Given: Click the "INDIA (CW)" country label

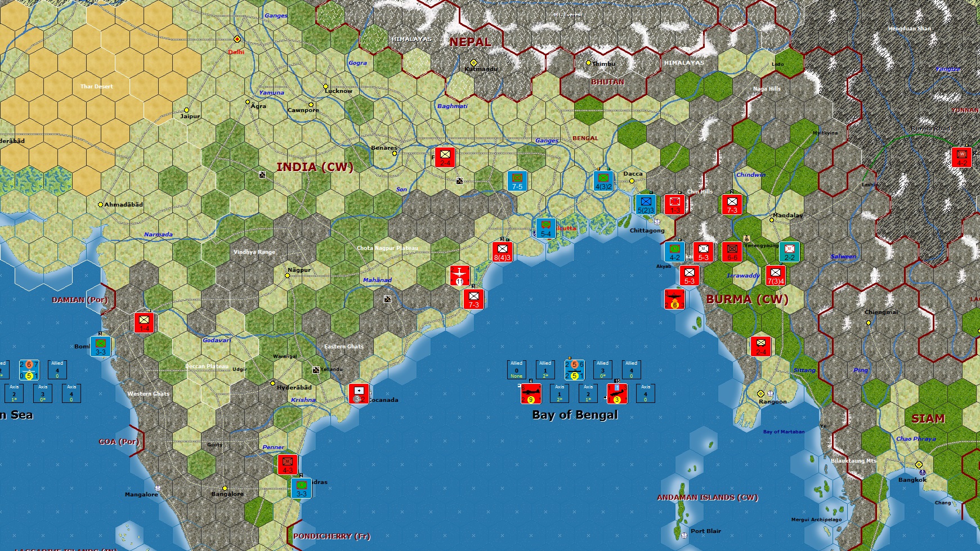Looking at the screenshot, I should click(x=315, y=167).
